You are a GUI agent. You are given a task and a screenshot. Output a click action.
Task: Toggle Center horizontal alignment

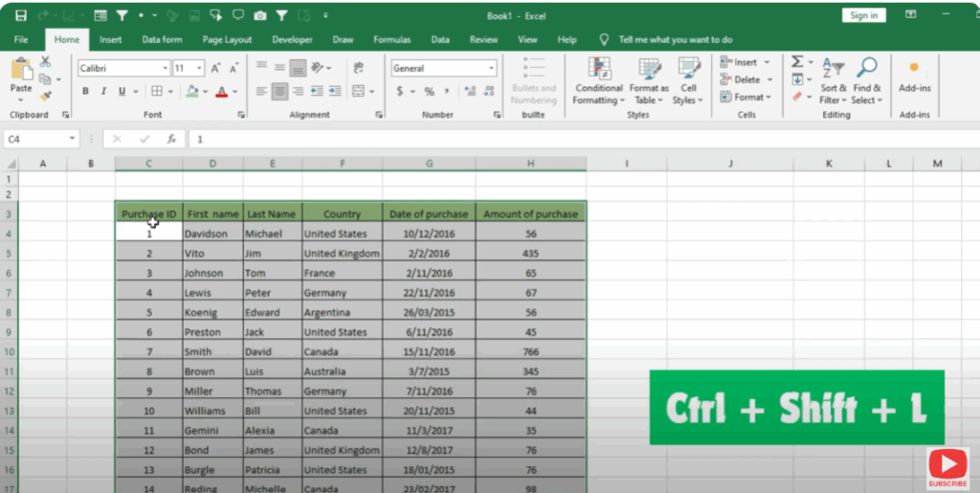pyautogui.click(x=279, y=92)
